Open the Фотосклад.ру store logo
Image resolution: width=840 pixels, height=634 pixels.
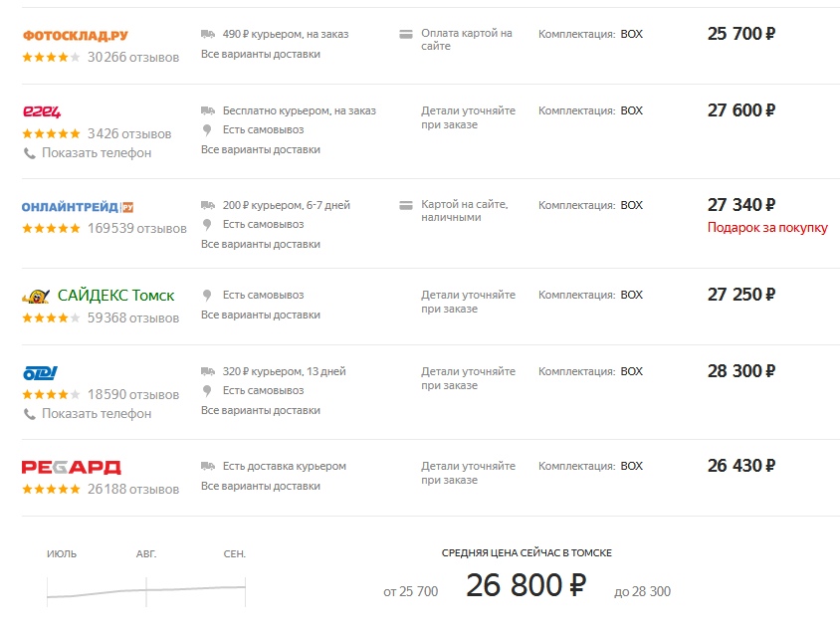(x=75, y=36)
